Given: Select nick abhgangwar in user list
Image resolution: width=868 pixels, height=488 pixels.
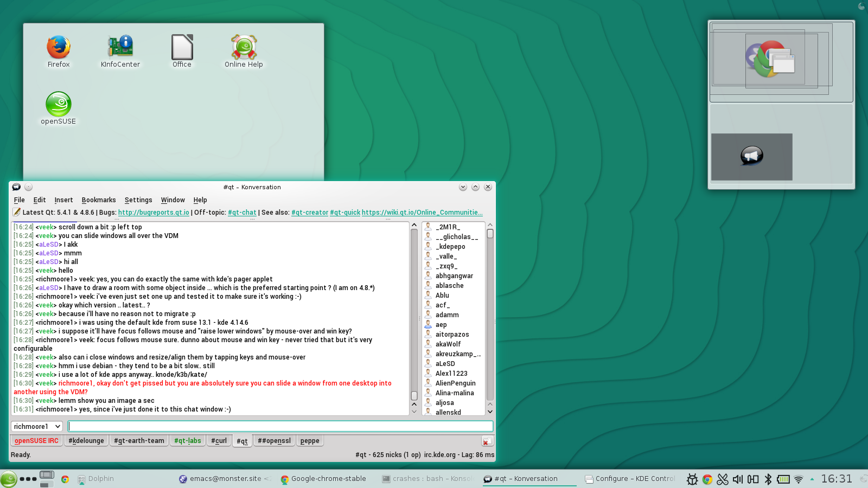Looking at the screenshot, I should click(453, 276).
